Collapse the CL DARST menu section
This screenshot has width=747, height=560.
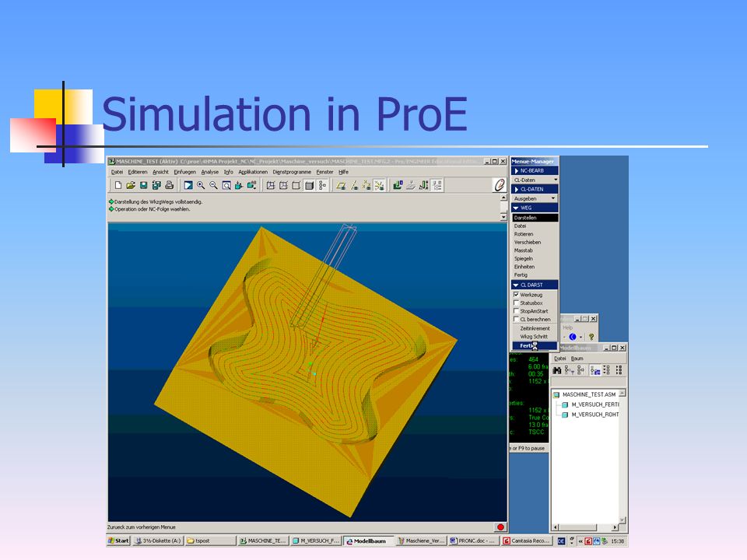pos(535,285)
